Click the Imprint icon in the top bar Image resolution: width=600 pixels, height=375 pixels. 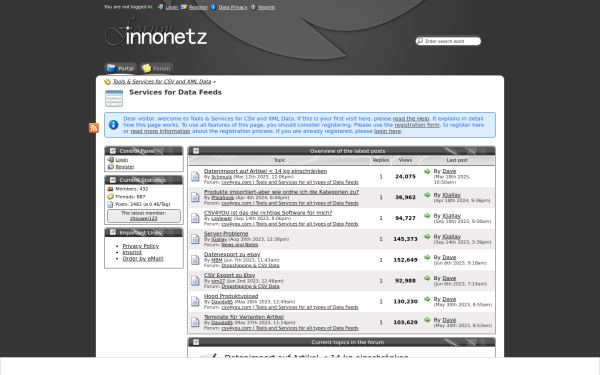[253, 7]
